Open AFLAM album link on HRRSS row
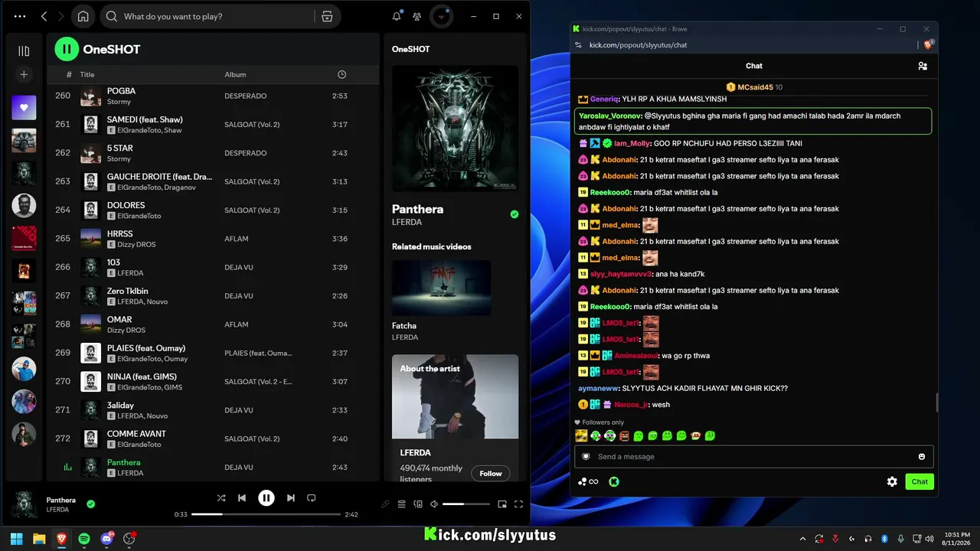 pyautogui.click(x=237, y=239)
